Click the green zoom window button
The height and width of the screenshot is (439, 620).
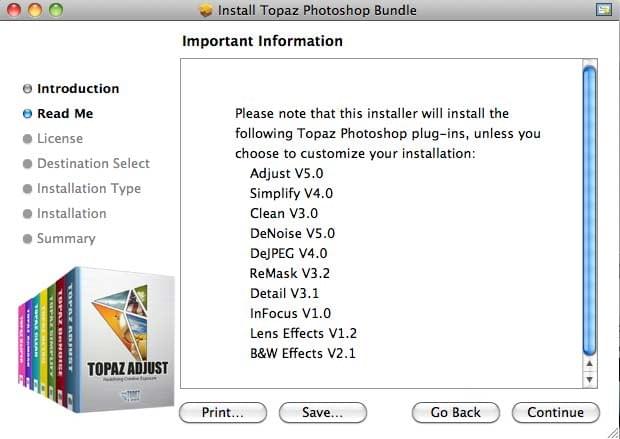[x=56, y=9]
